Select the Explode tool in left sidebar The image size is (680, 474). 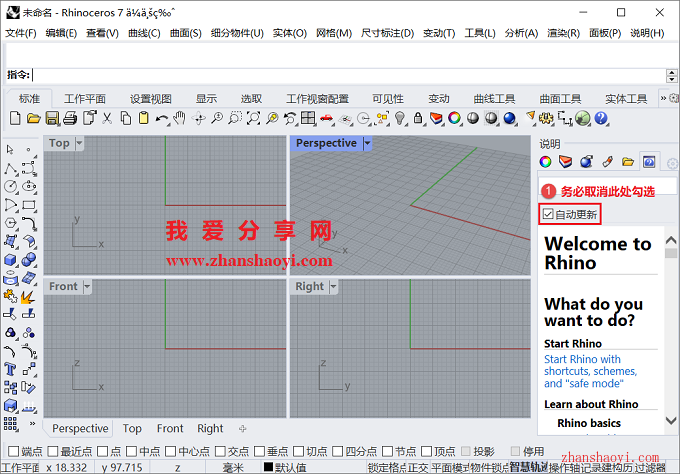pyautogui.click(x=29, y=297)
